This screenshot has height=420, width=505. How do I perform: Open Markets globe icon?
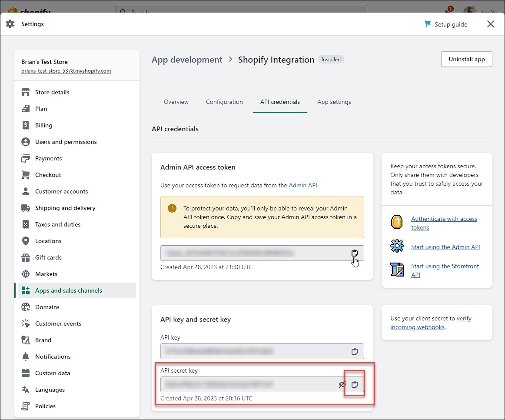click(x=26, y=274)
